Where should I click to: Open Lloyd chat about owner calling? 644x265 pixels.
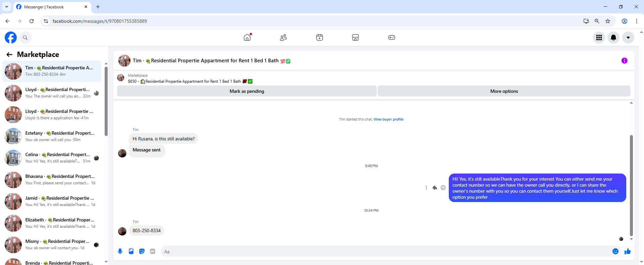(52, 93)
